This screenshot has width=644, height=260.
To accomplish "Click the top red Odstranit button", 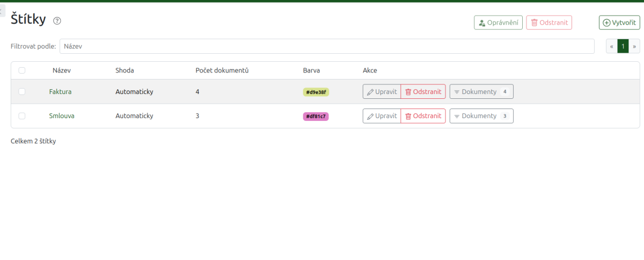I will [x=549, y=23].
